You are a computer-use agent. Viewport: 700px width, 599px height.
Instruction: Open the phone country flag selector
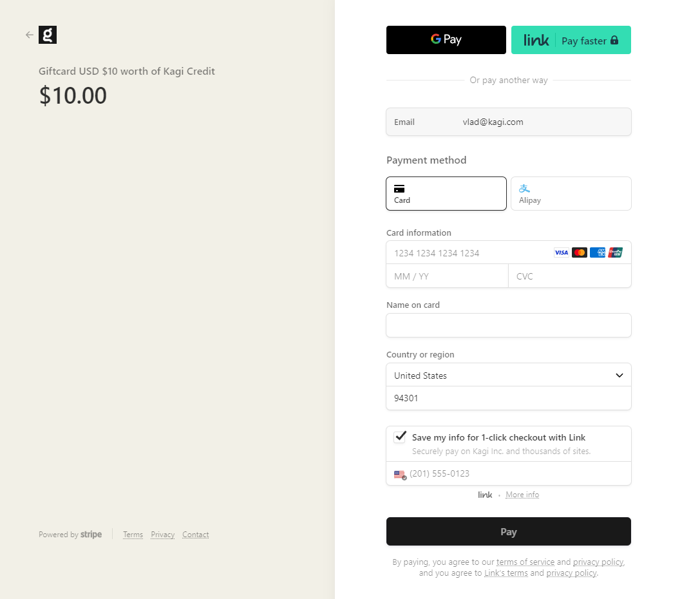tap(399, 475)
